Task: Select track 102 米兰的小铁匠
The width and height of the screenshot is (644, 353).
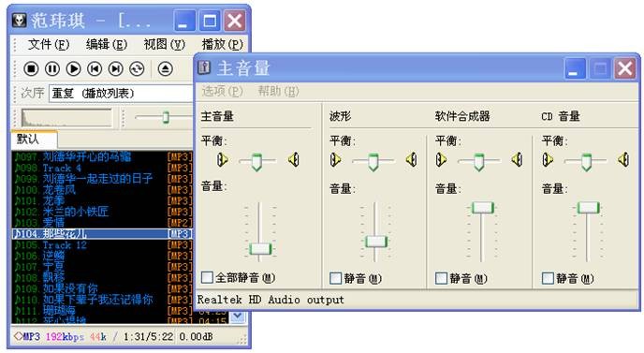Action: point(102,212)
